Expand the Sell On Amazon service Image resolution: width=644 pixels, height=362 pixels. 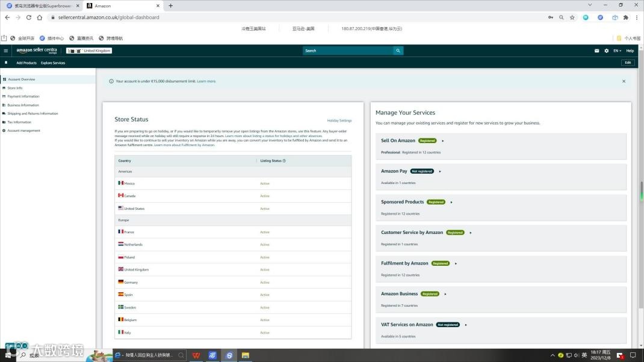coord(443,141)
